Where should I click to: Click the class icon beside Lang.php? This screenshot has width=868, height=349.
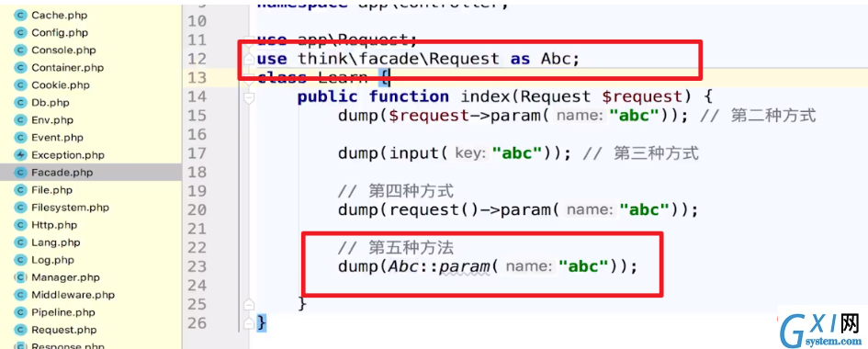click(x=20, y=242)
